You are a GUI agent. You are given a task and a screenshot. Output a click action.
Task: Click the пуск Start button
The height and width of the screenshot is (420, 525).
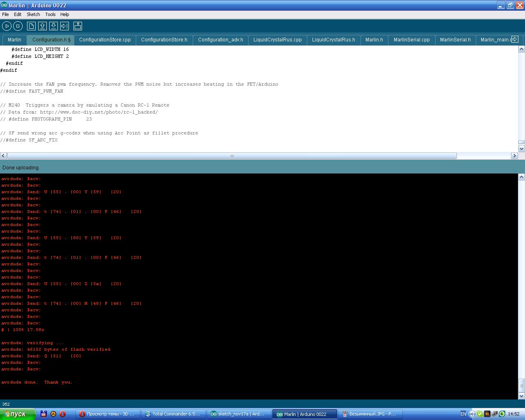[18, 414]
